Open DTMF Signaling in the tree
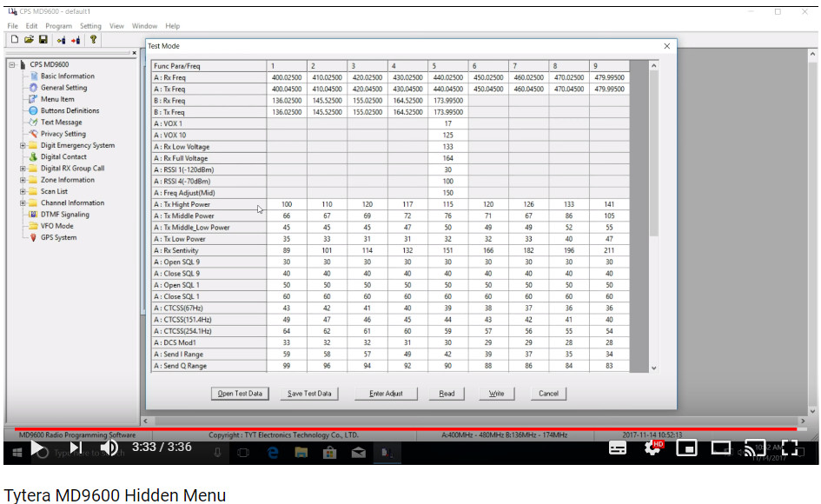Image resolution: width=821 pixels, height=504 pixels. click(x=65, y=215)
